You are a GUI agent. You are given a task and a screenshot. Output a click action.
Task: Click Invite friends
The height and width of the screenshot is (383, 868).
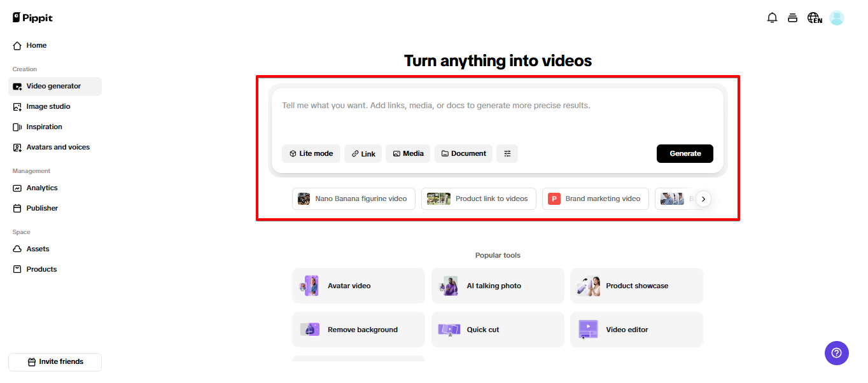click(55, 361)
